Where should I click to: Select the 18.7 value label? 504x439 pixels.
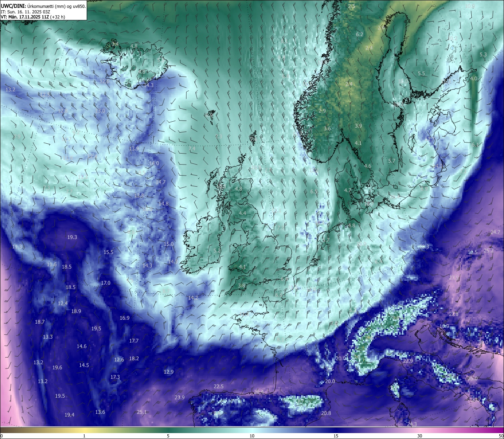[x=40, y=322]
